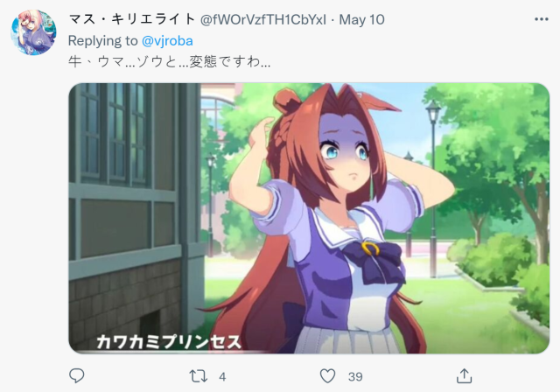Retweet using the retweet arrows icon

[198, 376]
